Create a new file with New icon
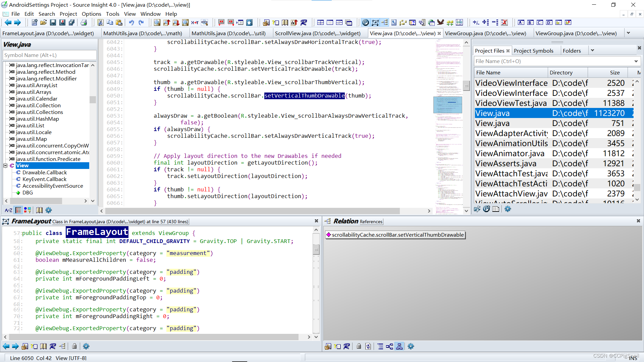The image size is (644, 362). [x=34, y=22]
